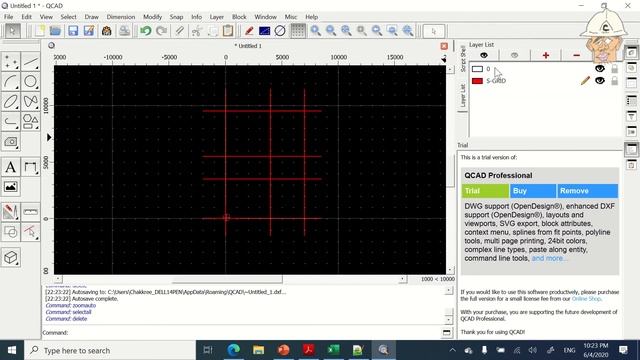The width and height of the screenshot is (640, 360).
Task: Open the isometric projection tools
Action: 11,258
